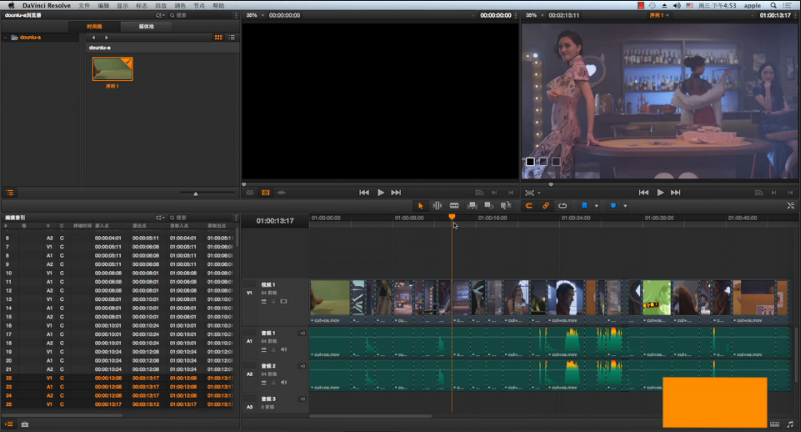Toggle the orange clip linking chain
The image size is (801, 432).
tap(546, 206)
